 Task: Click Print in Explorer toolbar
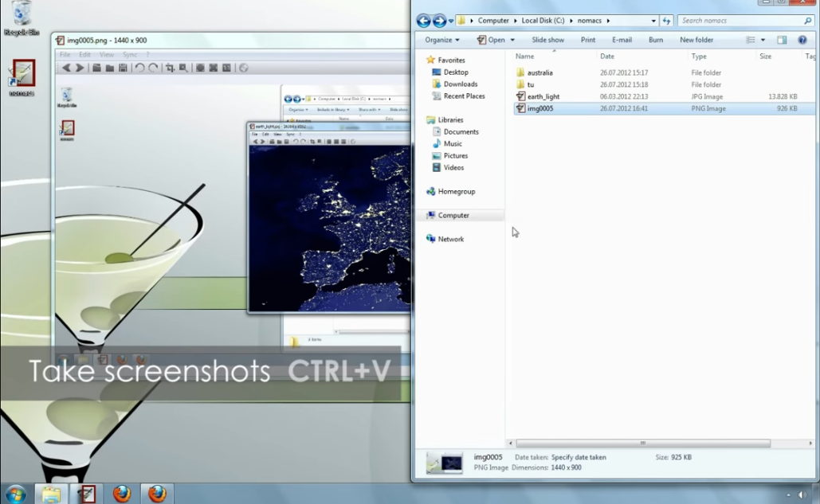[588, 40]
